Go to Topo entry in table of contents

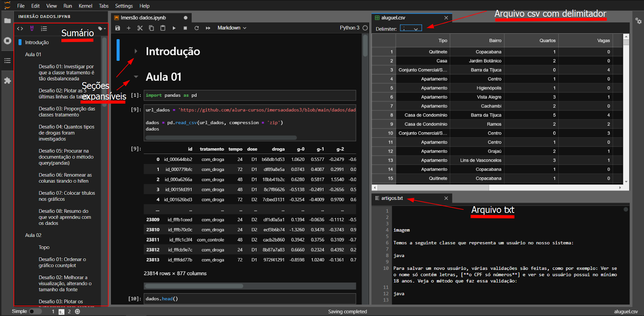point(44,247)
